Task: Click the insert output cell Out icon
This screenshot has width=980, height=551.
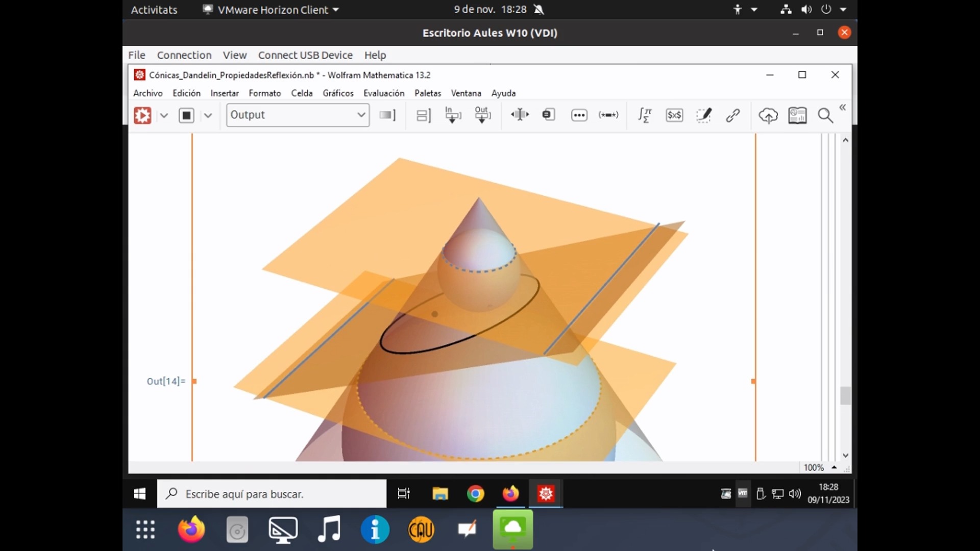Action: [482, 115]
